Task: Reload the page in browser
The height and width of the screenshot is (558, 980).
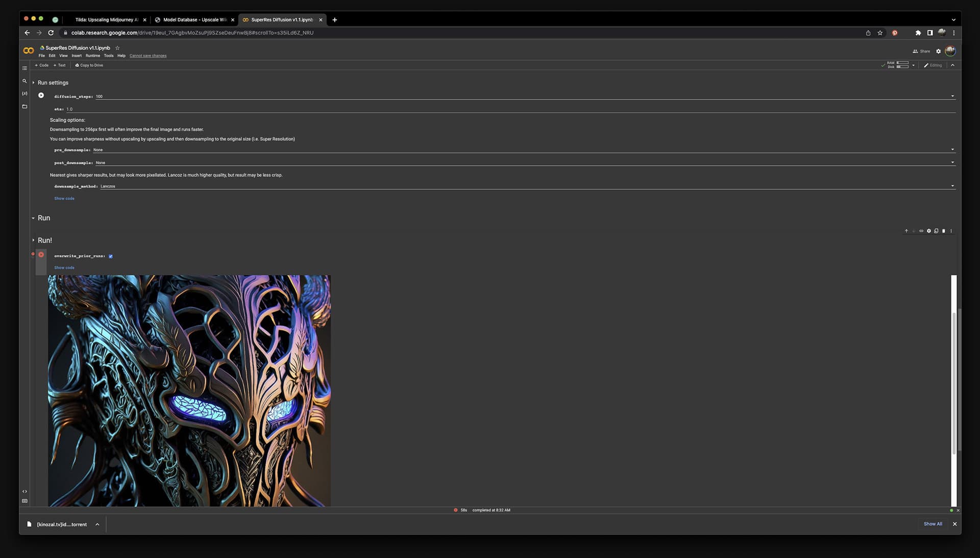Action: point(51,33)
